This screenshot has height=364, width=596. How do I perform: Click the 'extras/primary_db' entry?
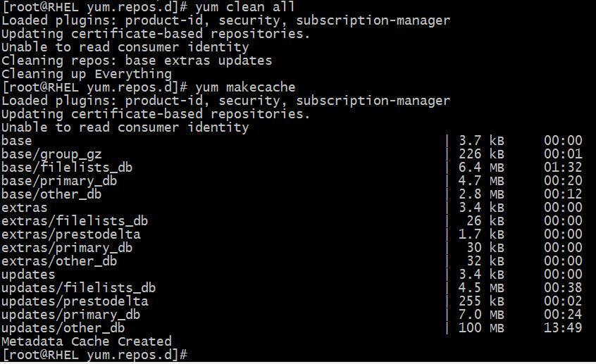(66, 248)
